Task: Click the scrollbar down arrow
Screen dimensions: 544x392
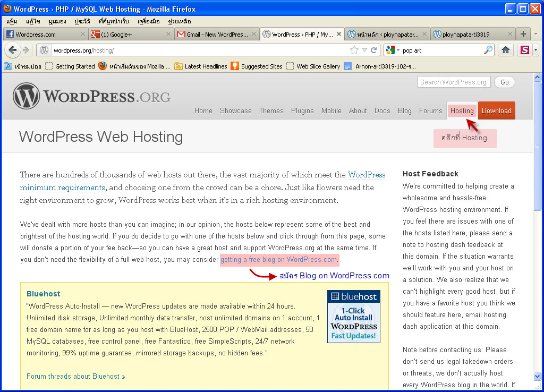Action: point(537,376)
